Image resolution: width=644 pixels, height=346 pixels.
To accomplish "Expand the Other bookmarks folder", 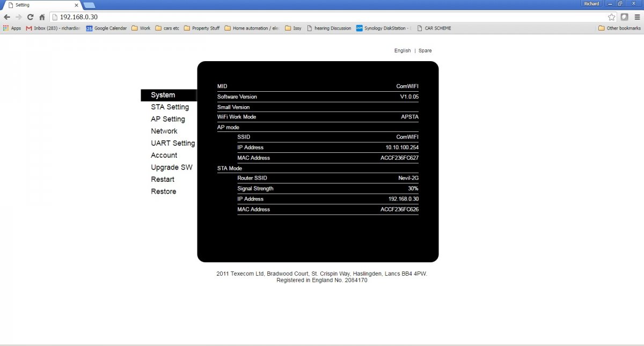I will (x=619, y=28).
